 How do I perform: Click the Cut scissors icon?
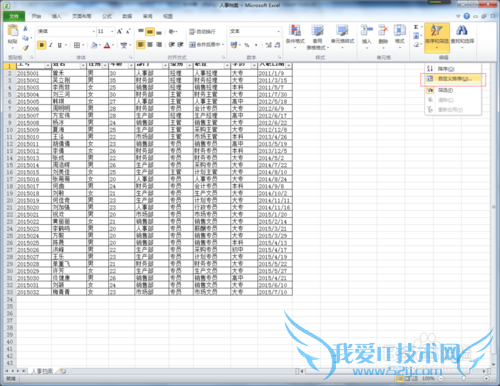[25, 29]
